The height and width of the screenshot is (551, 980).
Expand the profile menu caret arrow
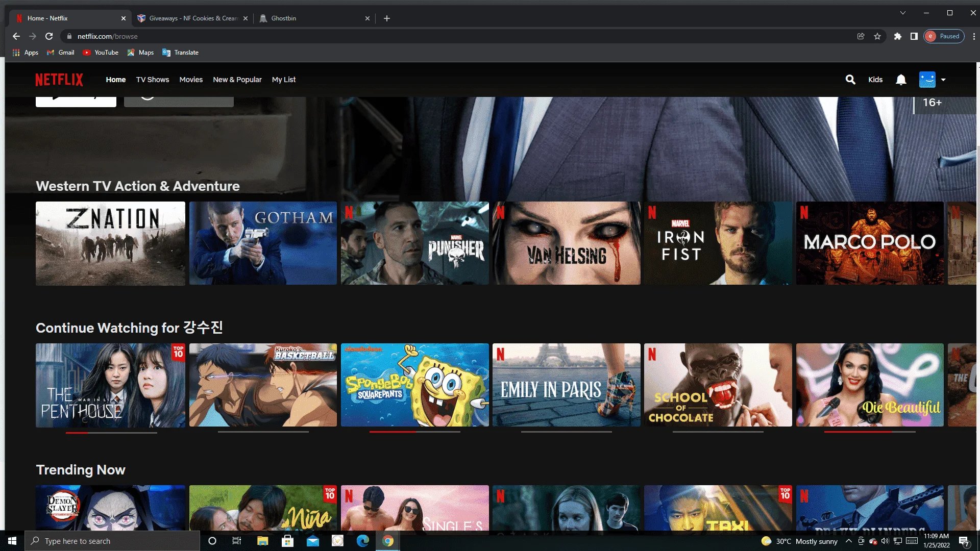click(x=943, y=80)
